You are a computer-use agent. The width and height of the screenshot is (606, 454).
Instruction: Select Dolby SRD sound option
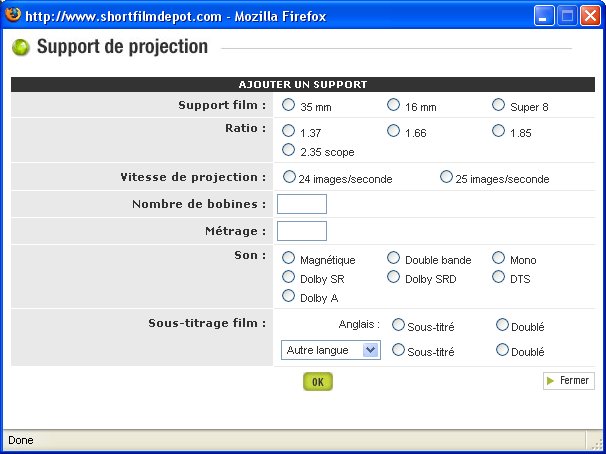coord(394,277)
